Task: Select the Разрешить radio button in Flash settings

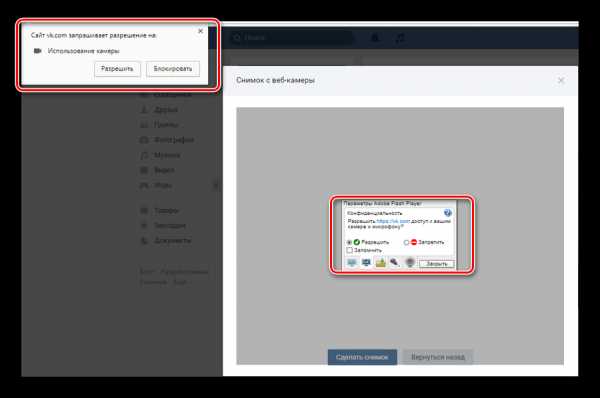Action: 349,242
